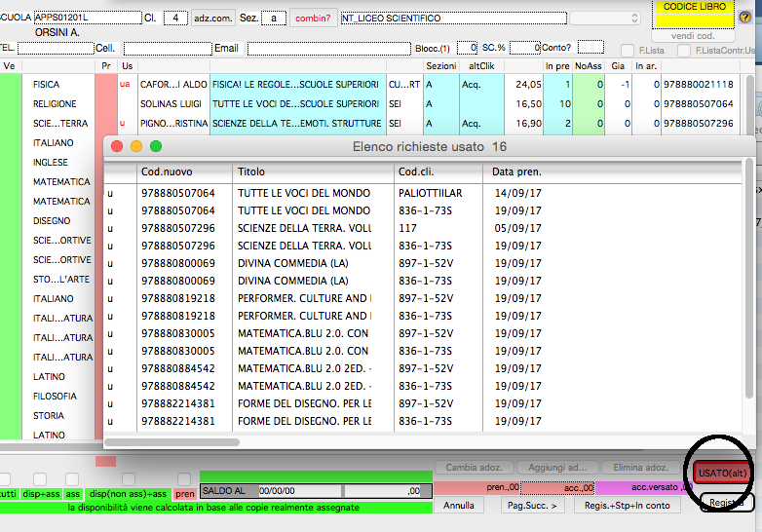Select the RELIGIONE row in subject list

click(x=55, y=104)
